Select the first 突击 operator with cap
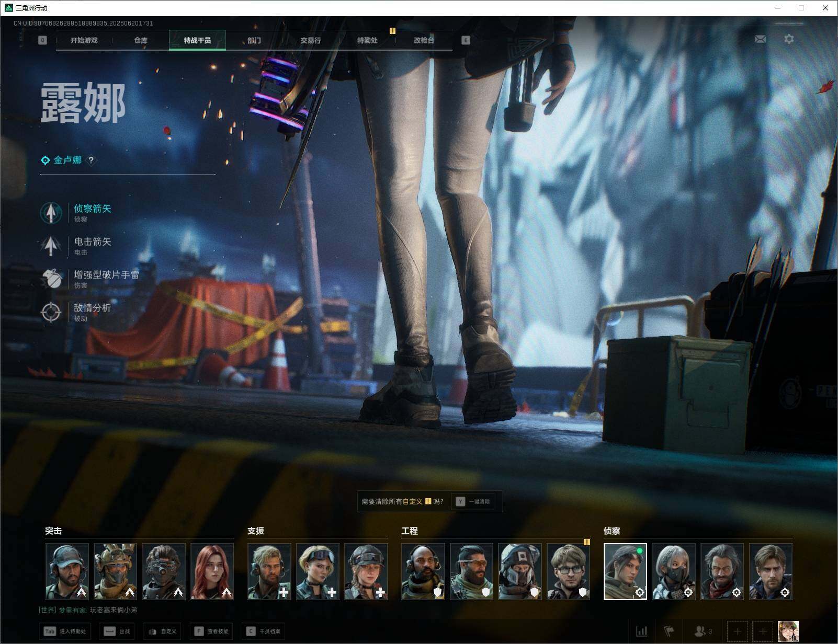 click(x=67, y=571)
